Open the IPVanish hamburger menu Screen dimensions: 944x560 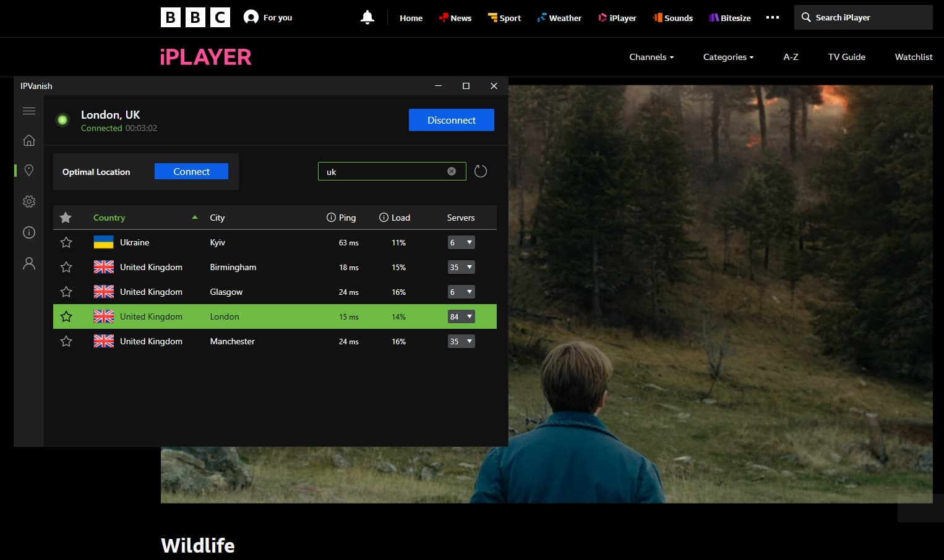click(x=28, y=111)
